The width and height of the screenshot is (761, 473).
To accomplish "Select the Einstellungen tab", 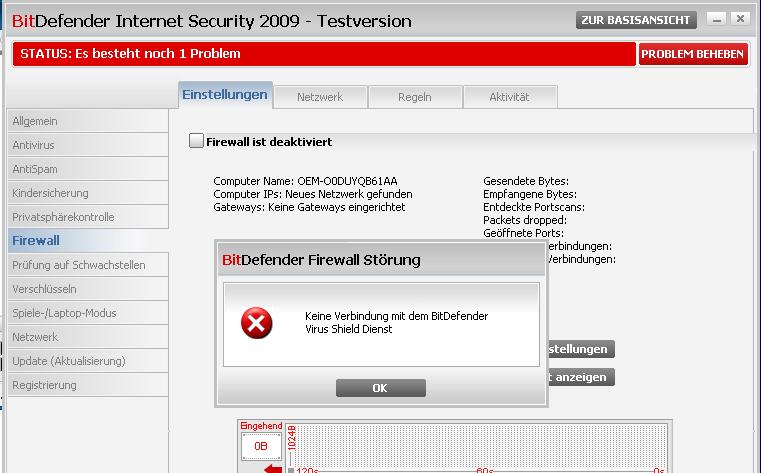I will tap(225, 95).
